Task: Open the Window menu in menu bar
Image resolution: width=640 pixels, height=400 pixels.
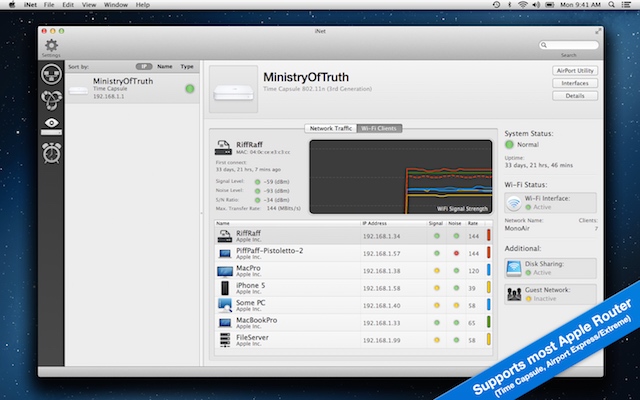Action: (116, 6)
